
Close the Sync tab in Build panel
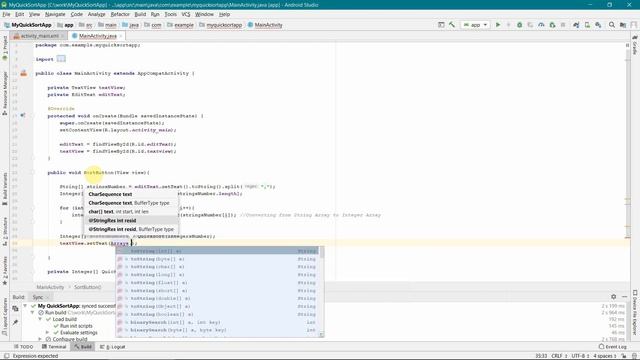[47, 297]
